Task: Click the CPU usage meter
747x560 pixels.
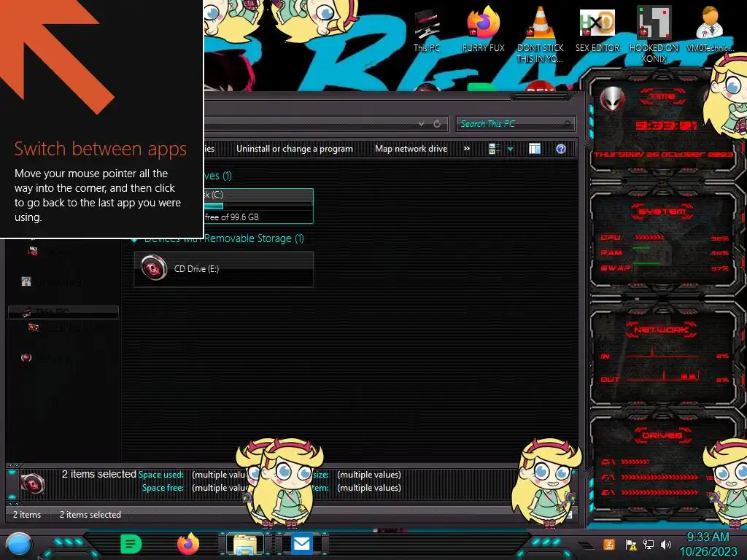Action: [649, 237]
